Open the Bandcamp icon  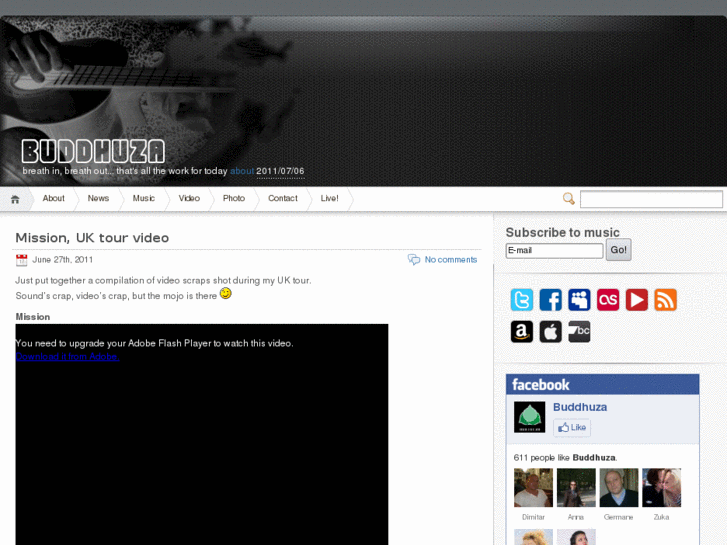point(579,332)
